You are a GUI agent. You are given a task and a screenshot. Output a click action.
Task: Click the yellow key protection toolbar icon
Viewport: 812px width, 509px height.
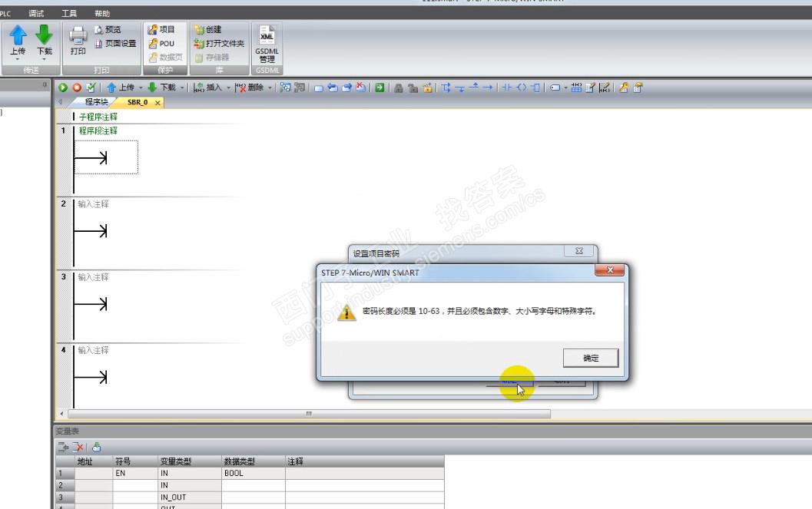pyautogui.click(x=624, y=88)
